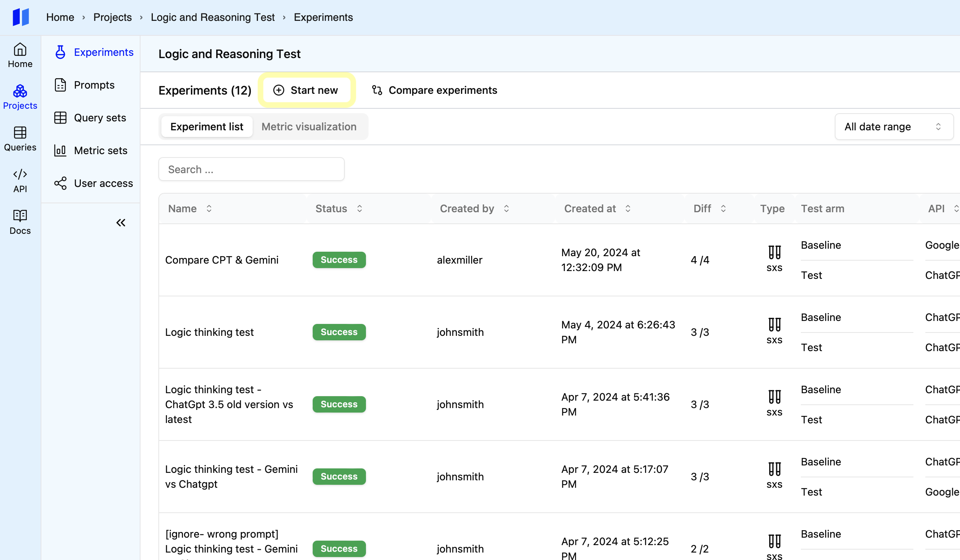Go to Query sets in sidebar
Screen dimensions: 960x560
coord(100,118)
